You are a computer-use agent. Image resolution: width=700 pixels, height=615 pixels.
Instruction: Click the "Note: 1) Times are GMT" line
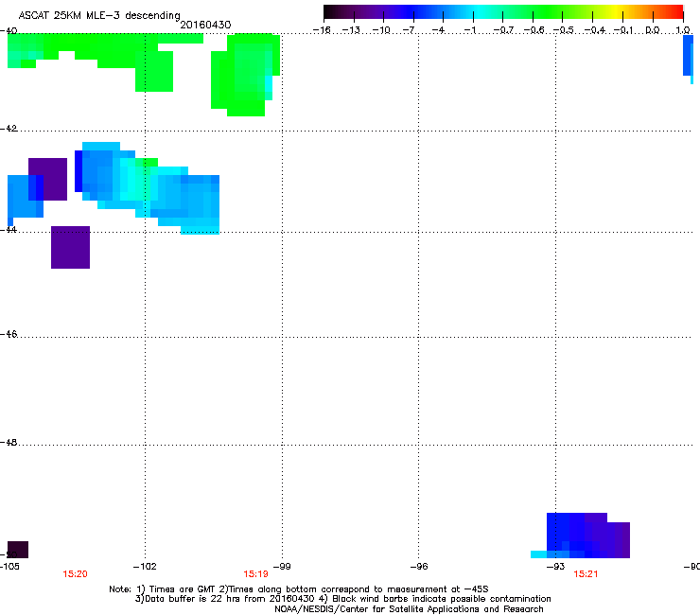click(x=299, y=589)
